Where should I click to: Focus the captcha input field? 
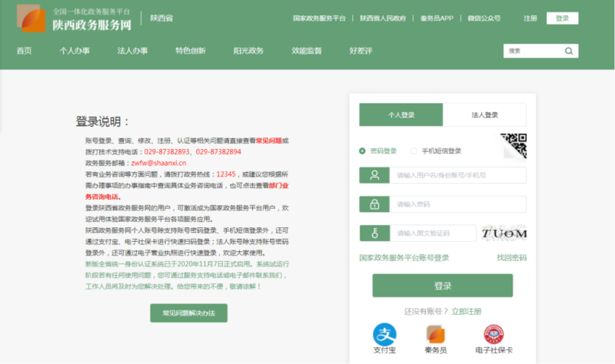[x=433, y=233]
